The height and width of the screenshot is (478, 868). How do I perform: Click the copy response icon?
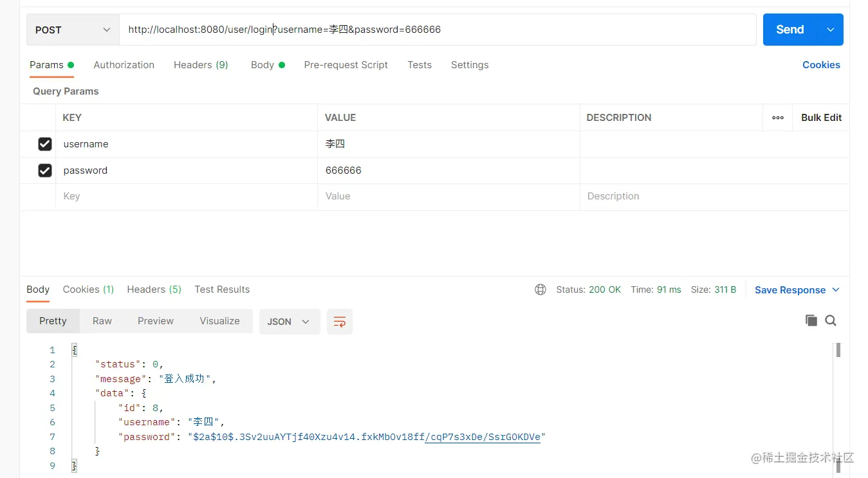click(x=811, y=320)
